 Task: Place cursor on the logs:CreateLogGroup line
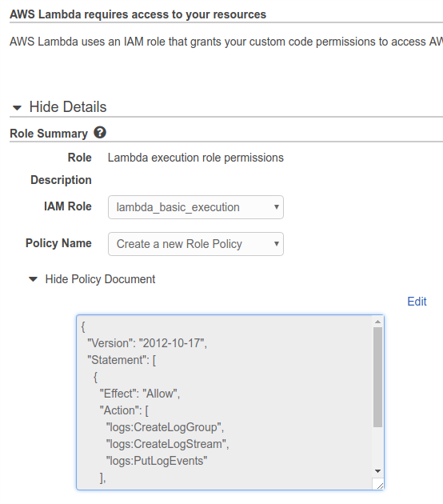point(165,427)
